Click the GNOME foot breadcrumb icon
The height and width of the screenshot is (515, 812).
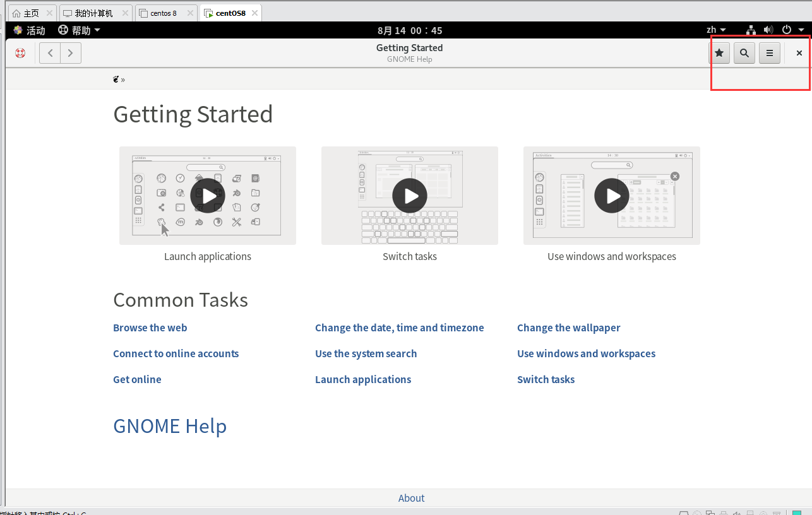tap(116, 79)
